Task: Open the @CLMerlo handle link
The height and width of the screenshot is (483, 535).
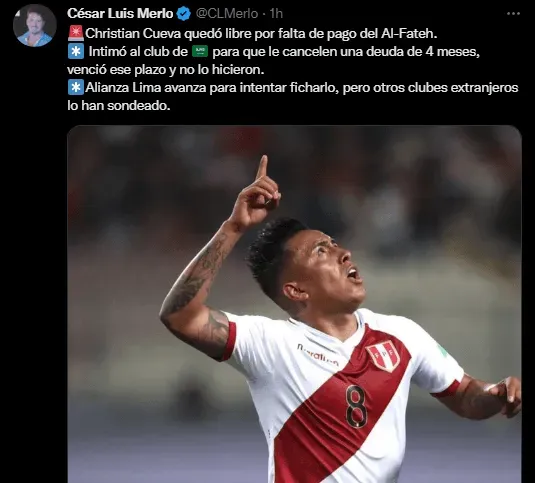Action: click(227, 14)
